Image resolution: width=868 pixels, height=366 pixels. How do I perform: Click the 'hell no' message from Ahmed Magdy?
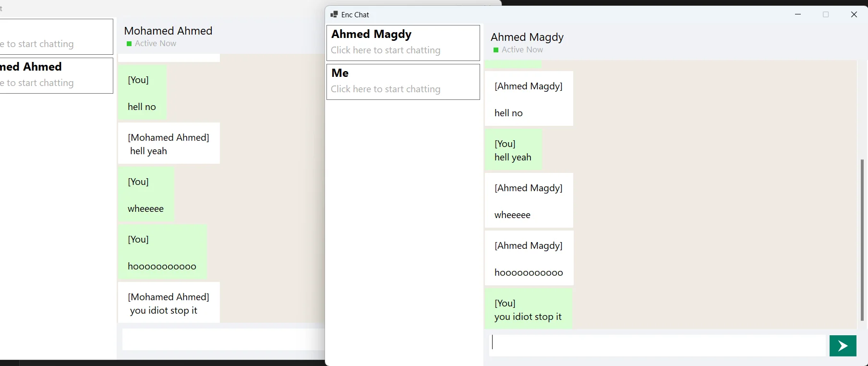529,98
